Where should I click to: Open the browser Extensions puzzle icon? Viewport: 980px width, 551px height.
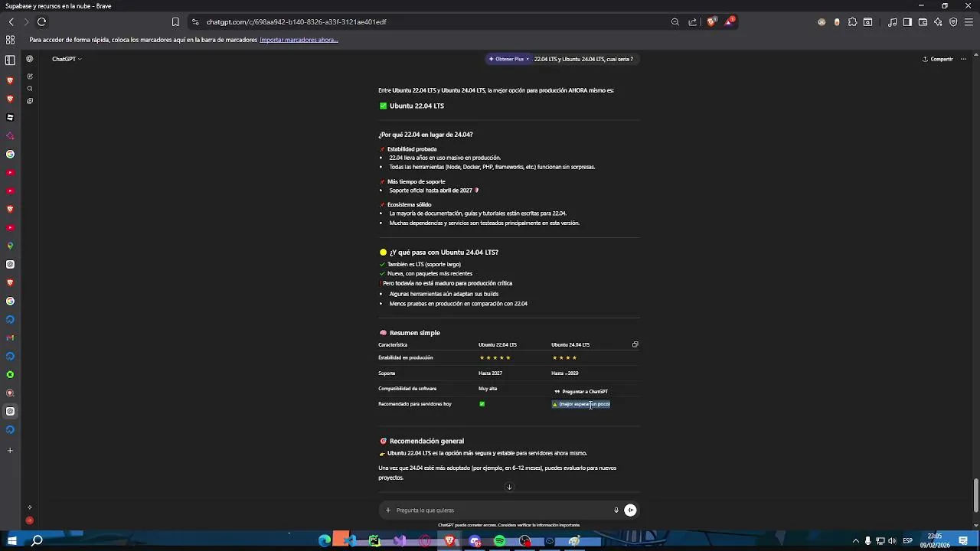coord(852,22)
